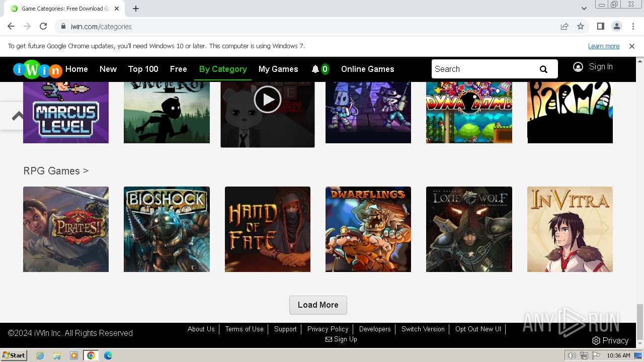The height and width of the screenshot is (362, 644).
Task: Open the My Games nav item
Action: [278, 69]
